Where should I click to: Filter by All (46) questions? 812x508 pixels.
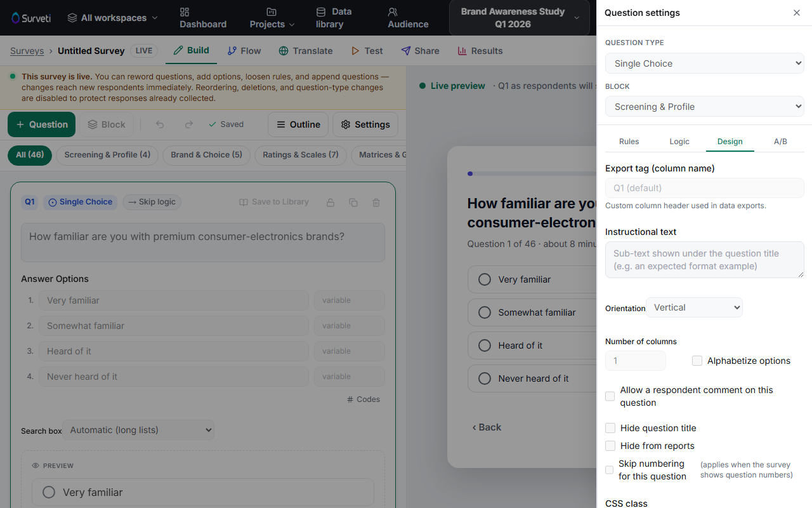point(30,155)
